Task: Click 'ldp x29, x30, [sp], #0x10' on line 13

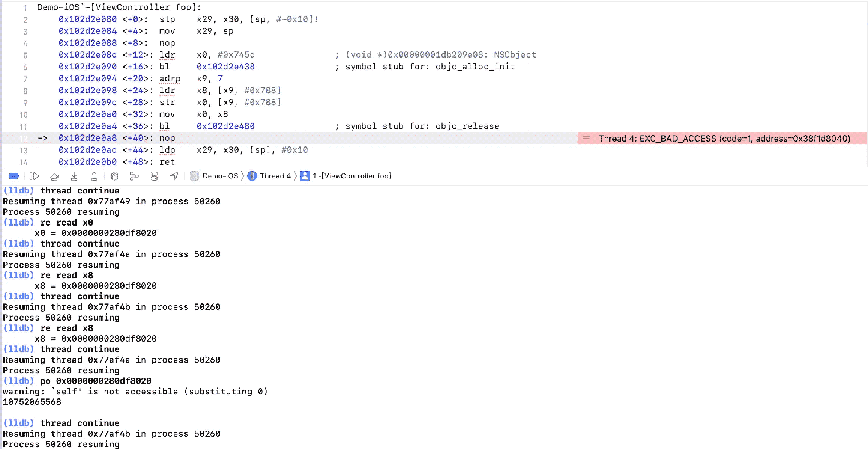Action: (233, 150)
